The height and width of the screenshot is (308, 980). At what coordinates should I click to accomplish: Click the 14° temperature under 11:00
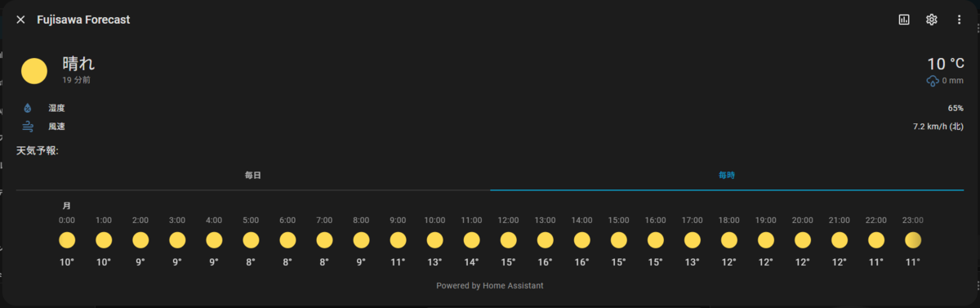pos(471,262)
